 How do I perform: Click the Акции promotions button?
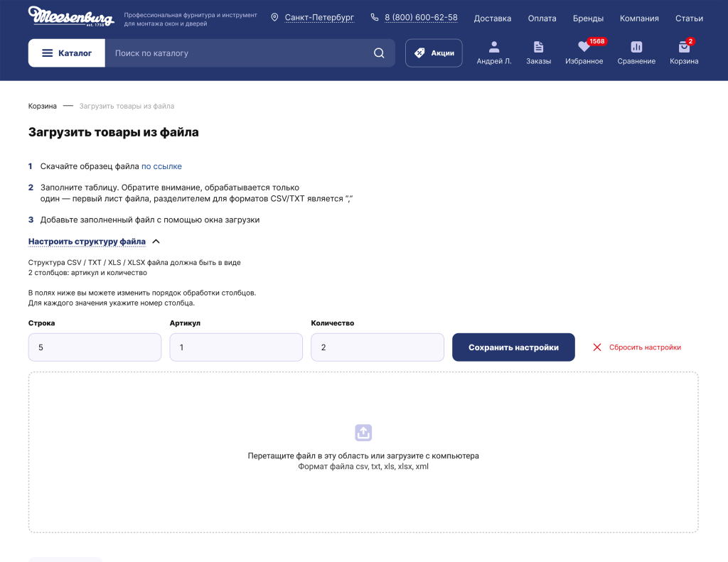click(x=434, y=53)
